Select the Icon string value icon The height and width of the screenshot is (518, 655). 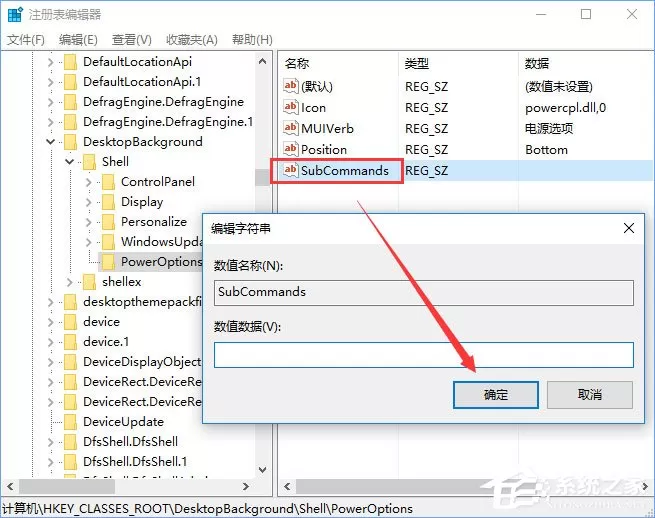[290, 107]
